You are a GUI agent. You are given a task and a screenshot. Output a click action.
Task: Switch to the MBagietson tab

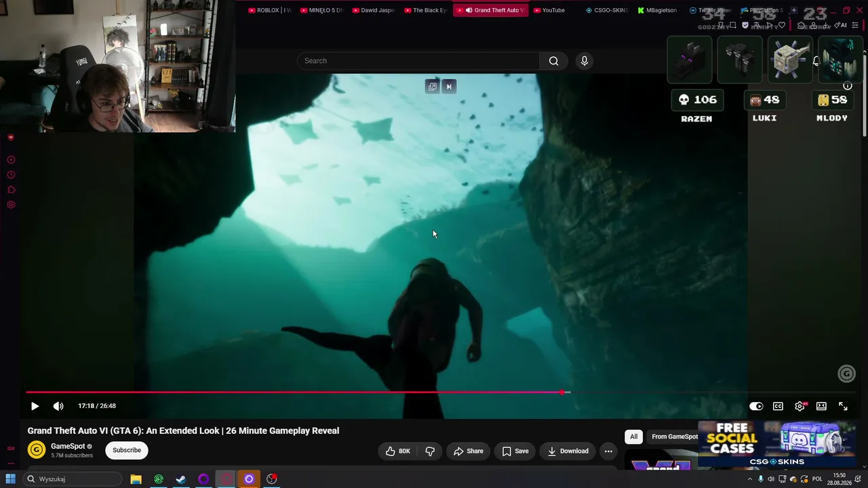pos(658,10)
